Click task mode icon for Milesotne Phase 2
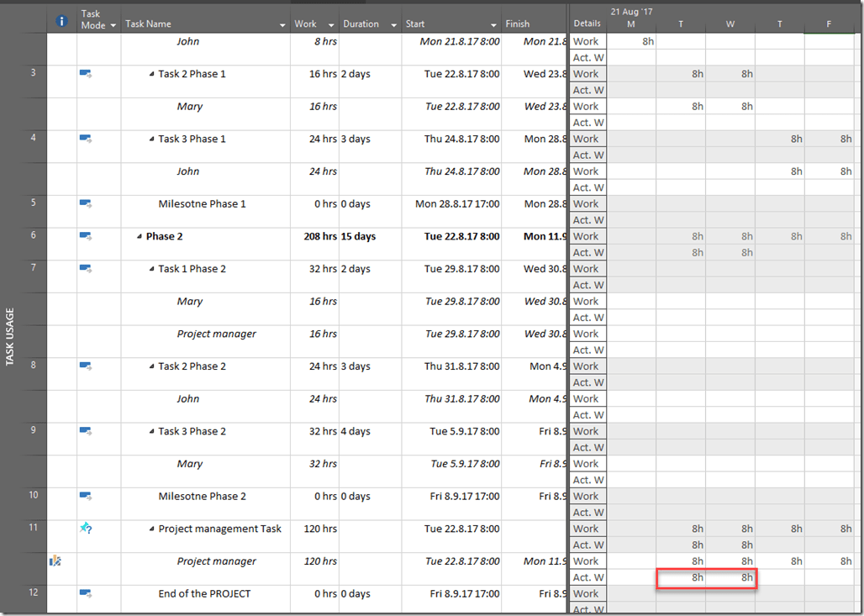Image resolution: width=864 pixels, height=616 pixels. (x=85, y=496)
